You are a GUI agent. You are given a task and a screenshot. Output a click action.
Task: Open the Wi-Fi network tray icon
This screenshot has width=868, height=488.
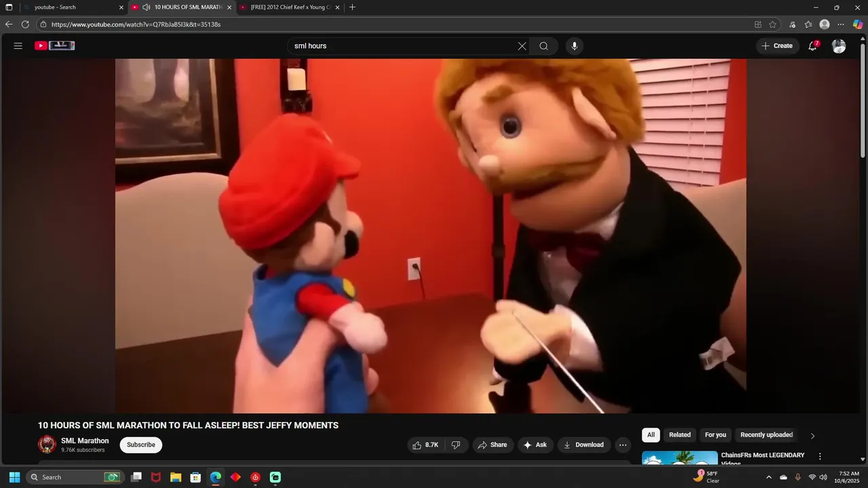click(x=812, y=477)
